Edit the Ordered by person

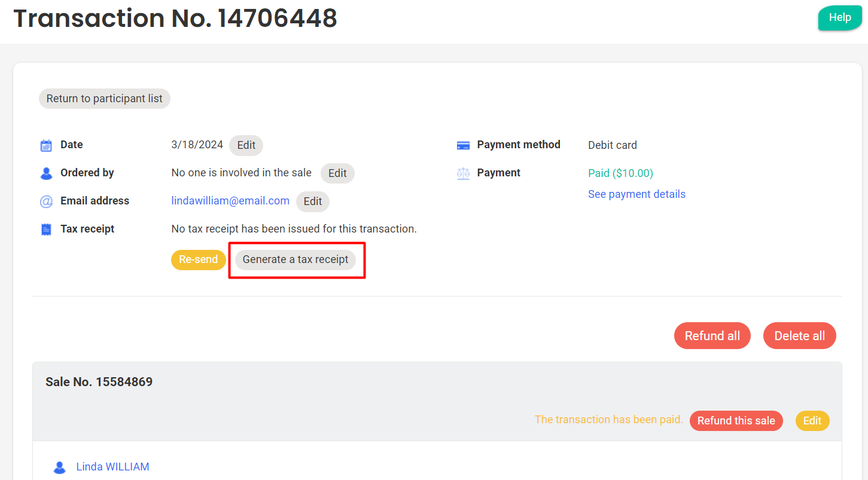(337, 173)
